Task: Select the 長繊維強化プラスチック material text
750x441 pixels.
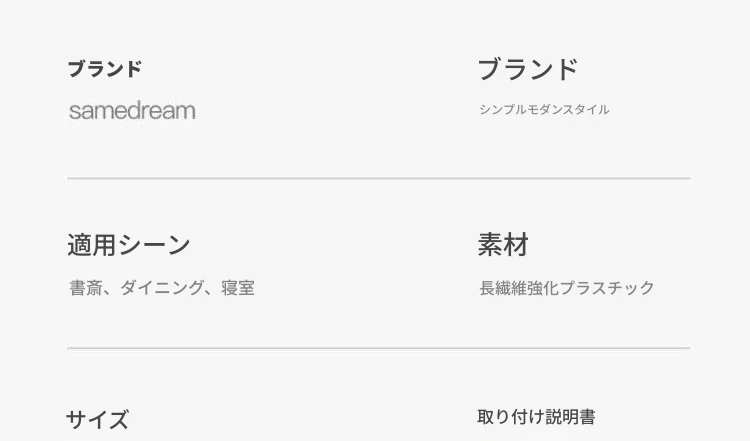Action: [567, 288]
